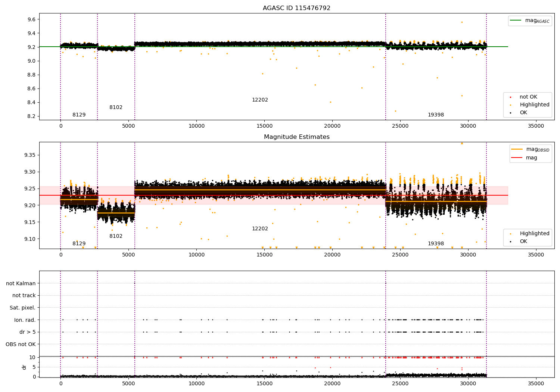Image resolution: width=560 pixels, height=392 pixels.
Task: Click the 8.2 y-axis tick in top plot
Action: point(32,116)
